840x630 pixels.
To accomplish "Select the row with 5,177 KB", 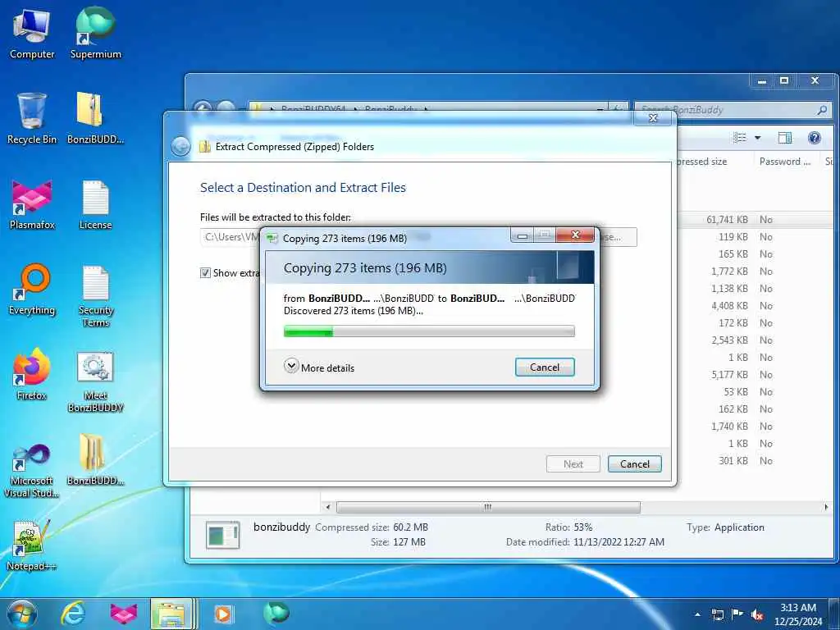I will point(756,374).
